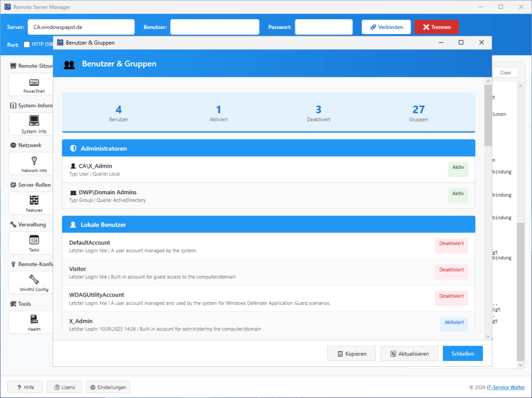Enable the HTTP protocol checkbox
The width and height of the screenshot is (532, 398).
point(25,45)
